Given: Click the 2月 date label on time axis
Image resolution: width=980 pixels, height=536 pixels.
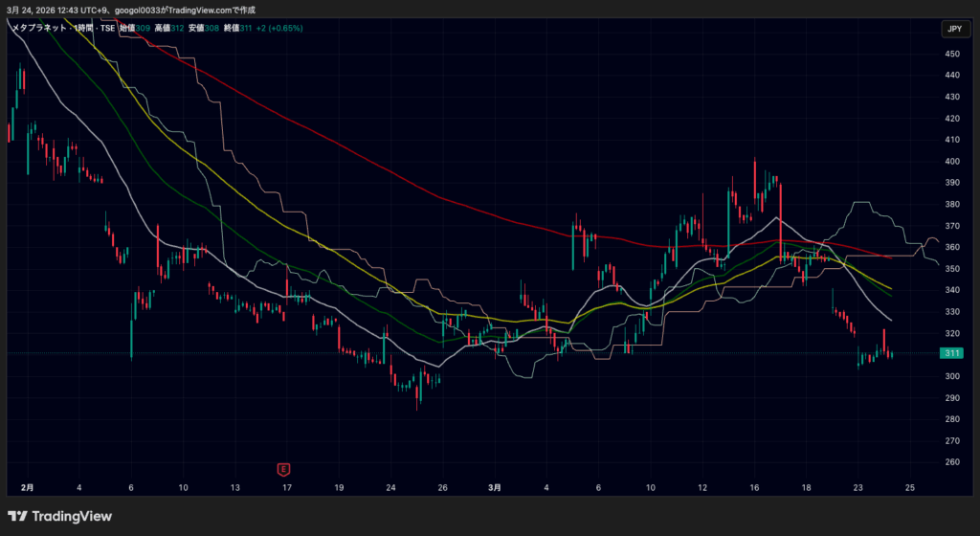Looking at the screenshot, I should click(27, 488).
